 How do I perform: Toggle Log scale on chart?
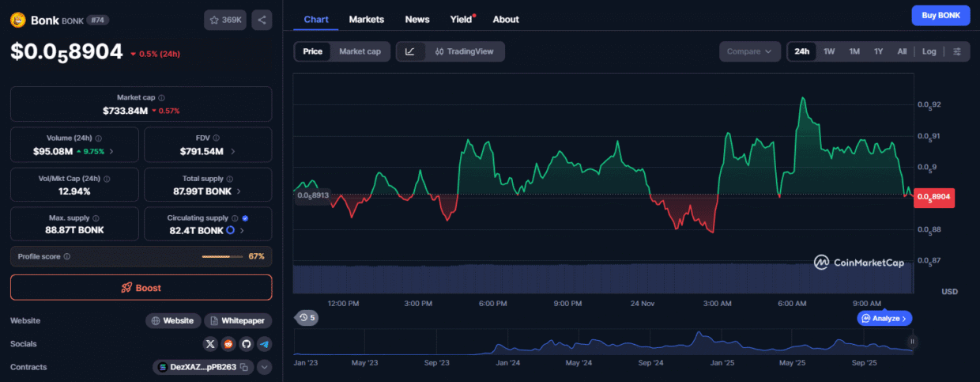tap(929, 51)
